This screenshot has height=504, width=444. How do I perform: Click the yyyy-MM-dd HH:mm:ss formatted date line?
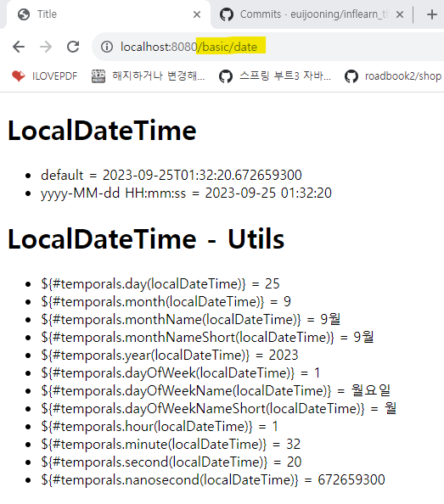[x=186, y=193]
